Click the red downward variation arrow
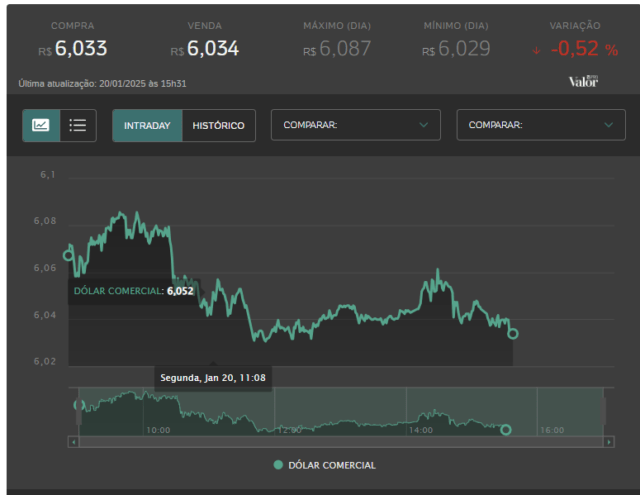640x495 pixels. (536, 51)
